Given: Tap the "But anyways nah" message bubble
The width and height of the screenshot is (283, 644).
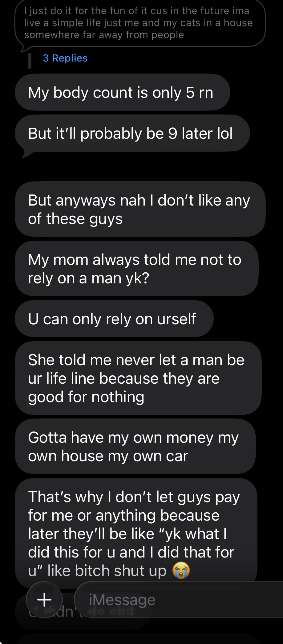Looking at the screenshot, I should click(140, 209).
